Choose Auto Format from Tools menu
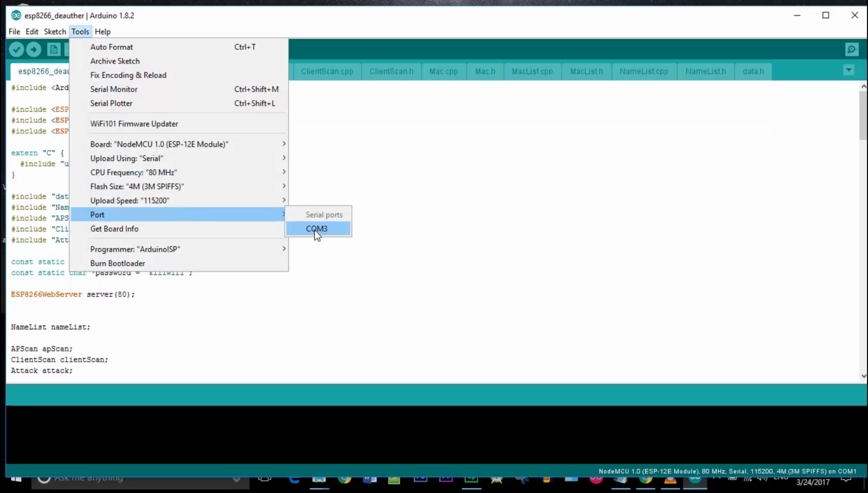The image size is (868, 493). tap(179, 47)
